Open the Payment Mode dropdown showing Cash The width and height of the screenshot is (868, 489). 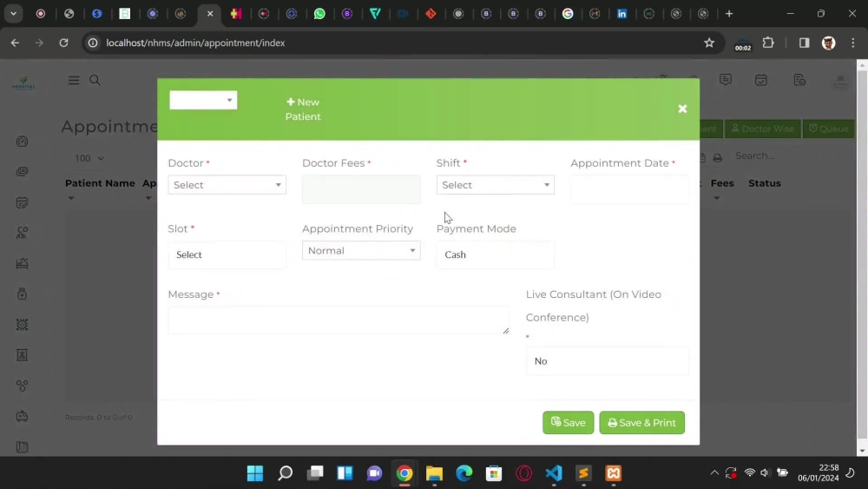tap(495, 254)
